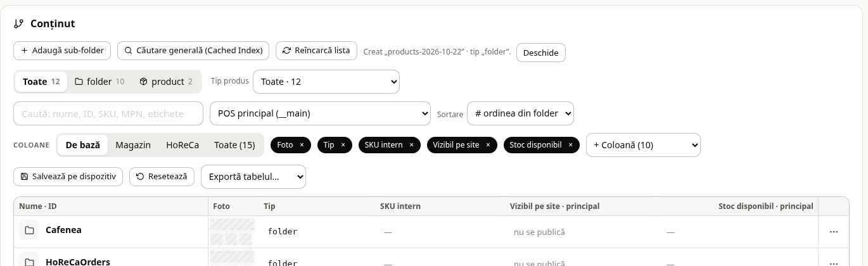Click Reîncarcă lista button
Viewport: 868px width, 266px height.
coord(316,51)
